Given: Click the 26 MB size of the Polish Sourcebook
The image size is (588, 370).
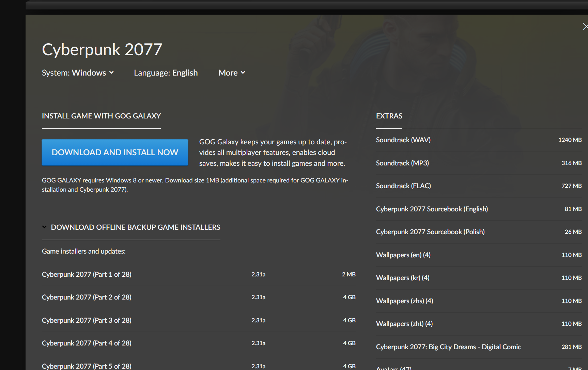Looking at the screenshot, I should (573, 232).
